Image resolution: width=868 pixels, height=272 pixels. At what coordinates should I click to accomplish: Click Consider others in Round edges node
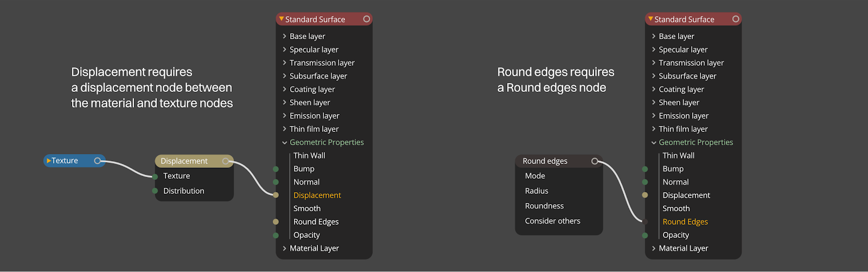(552, 221)
